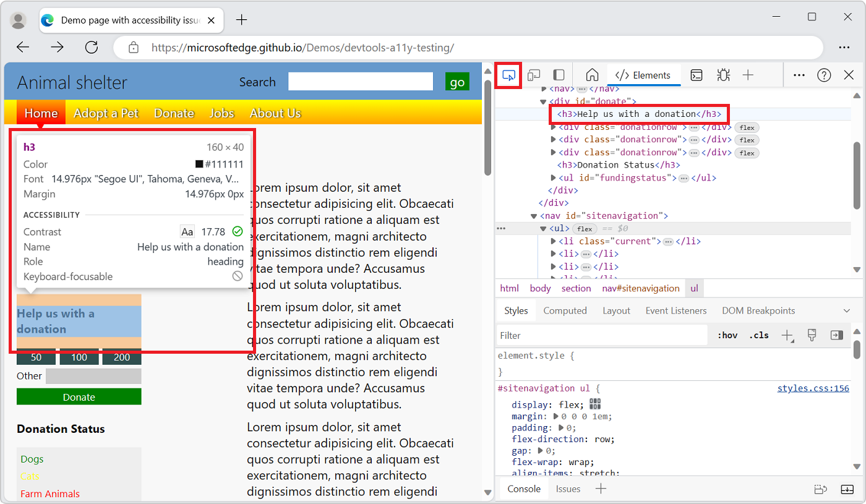The height and width of the screenshot is (504, 866).
Task: Expand the li class="current" node
Action: pyautogui.click(x=554, y=241)
